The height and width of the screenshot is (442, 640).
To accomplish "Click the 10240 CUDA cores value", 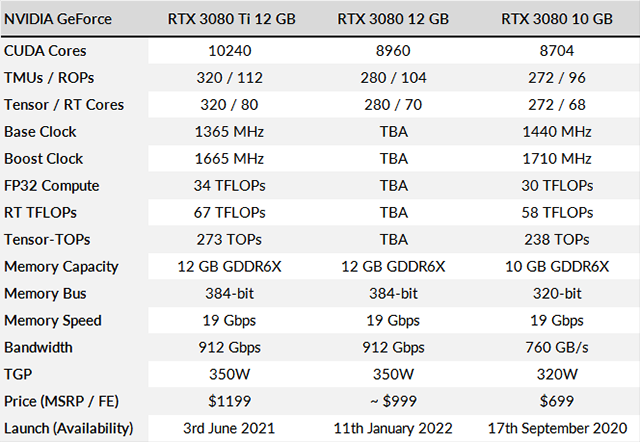I will [226, 50].
